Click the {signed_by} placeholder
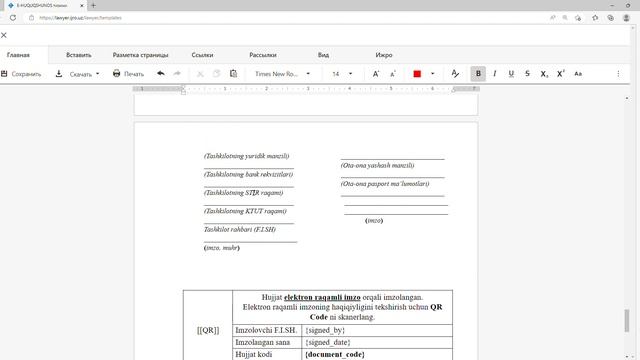 325,330
